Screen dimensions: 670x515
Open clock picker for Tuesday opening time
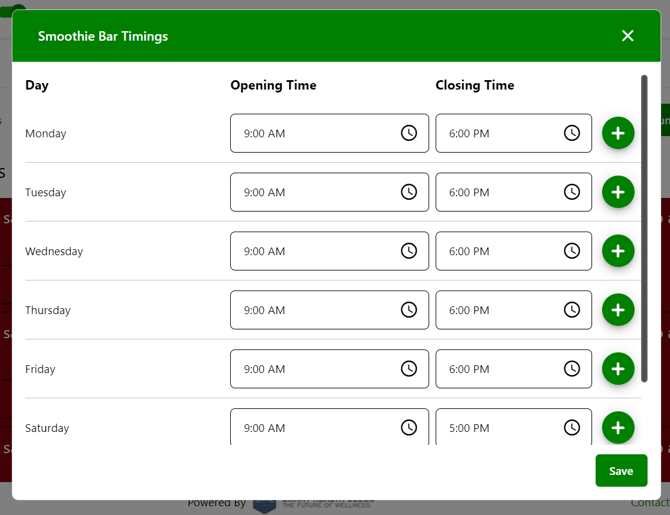(x=409, y=192)
